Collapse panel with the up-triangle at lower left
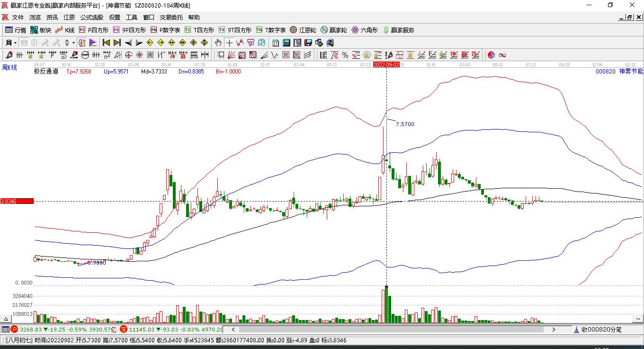 (7, 319)
